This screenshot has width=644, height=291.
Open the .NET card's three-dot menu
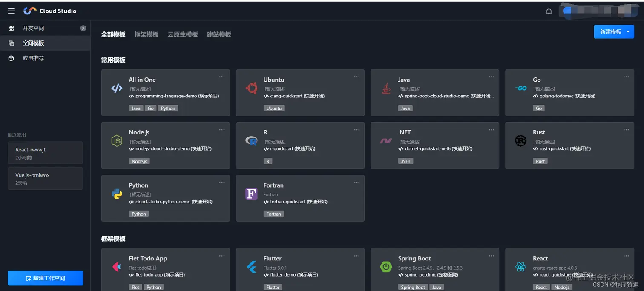click(492, 130)
